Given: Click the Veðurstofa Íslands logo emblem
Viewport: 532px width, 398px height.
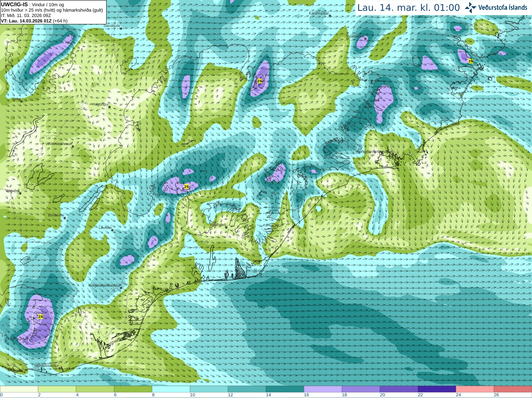Looking at the screenshot, I should 470,7.
